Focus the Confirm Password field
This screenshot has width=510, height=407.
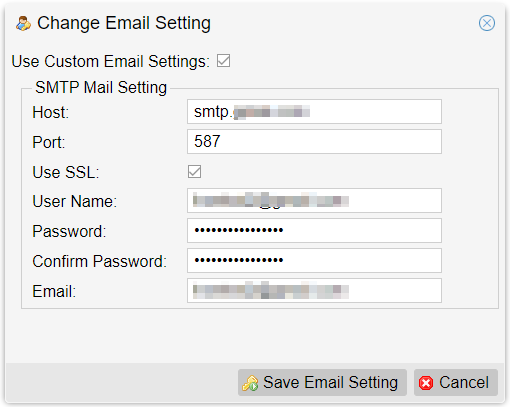coord(314,260)
